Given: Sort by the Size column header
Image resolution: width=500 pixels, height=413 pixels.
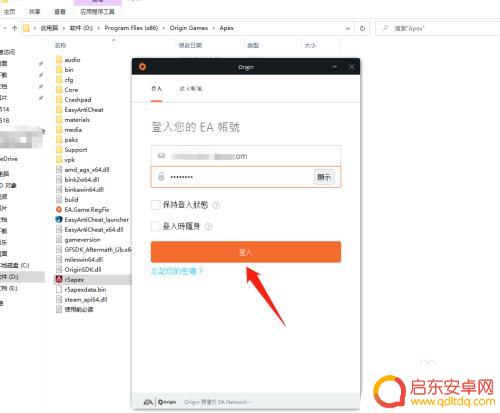Looking at the screenshot, I should [x=310, y=45].
